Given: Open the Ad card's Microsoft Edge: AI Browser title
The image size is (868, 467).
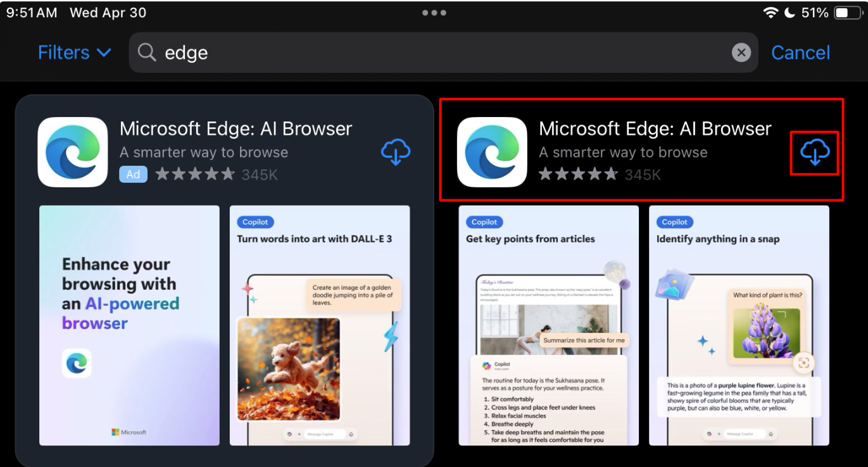Looking at the screenshot, I should point(236,129).
